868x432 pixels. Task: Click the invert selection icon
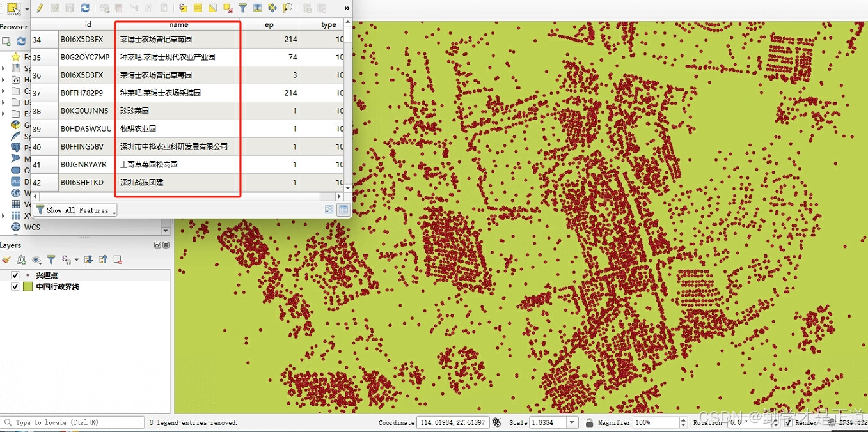tap(213, 8)
